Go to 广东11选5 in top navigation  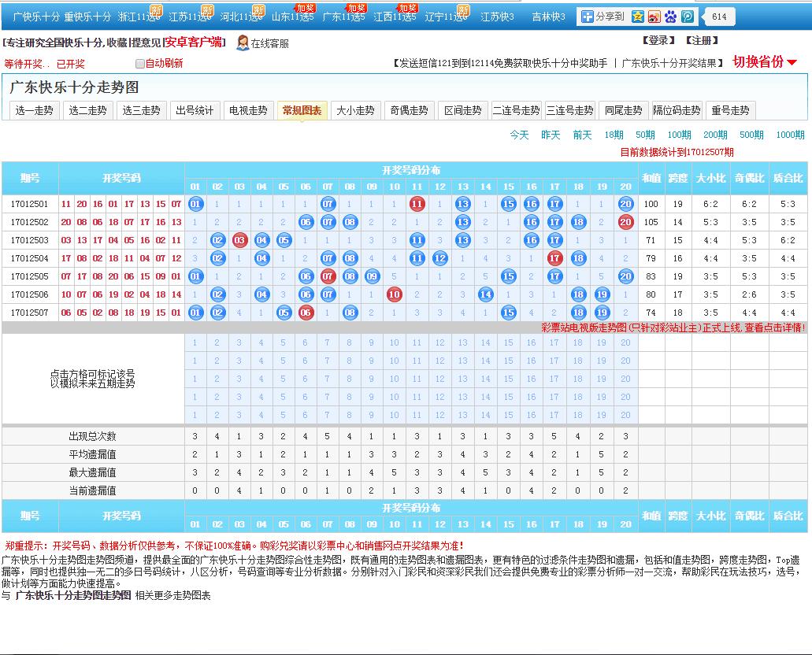pyautogui.click(x=344, y=17)
